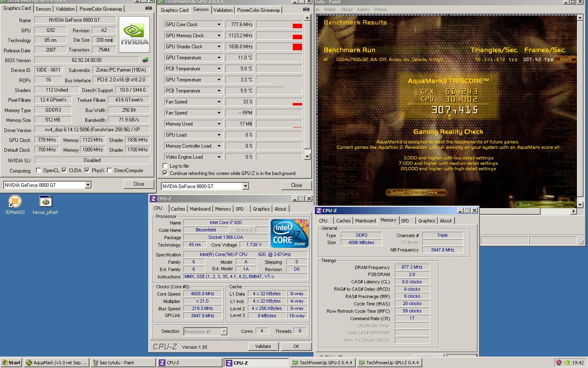Click the More button next to benchmark result

(566, 59)
